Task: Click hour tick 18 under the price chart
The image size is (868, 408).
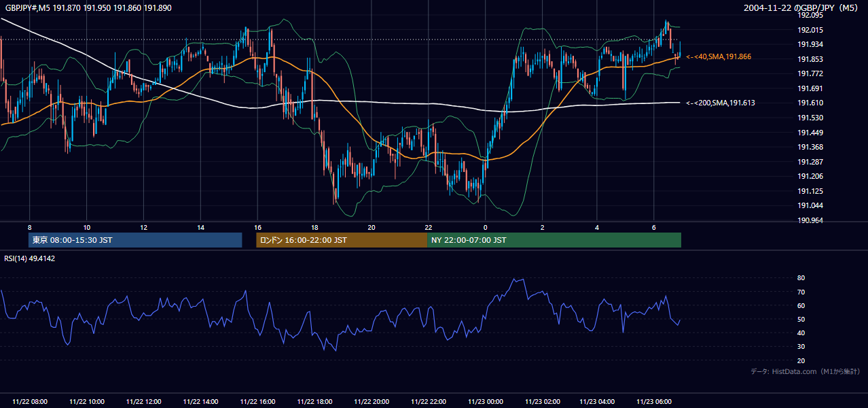Action: (x=314, y=226)
